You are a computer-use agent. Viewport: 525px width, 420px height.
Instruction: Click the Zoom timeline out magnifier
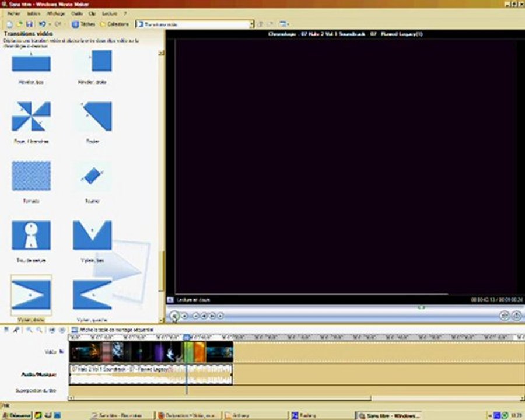point(39,330)
